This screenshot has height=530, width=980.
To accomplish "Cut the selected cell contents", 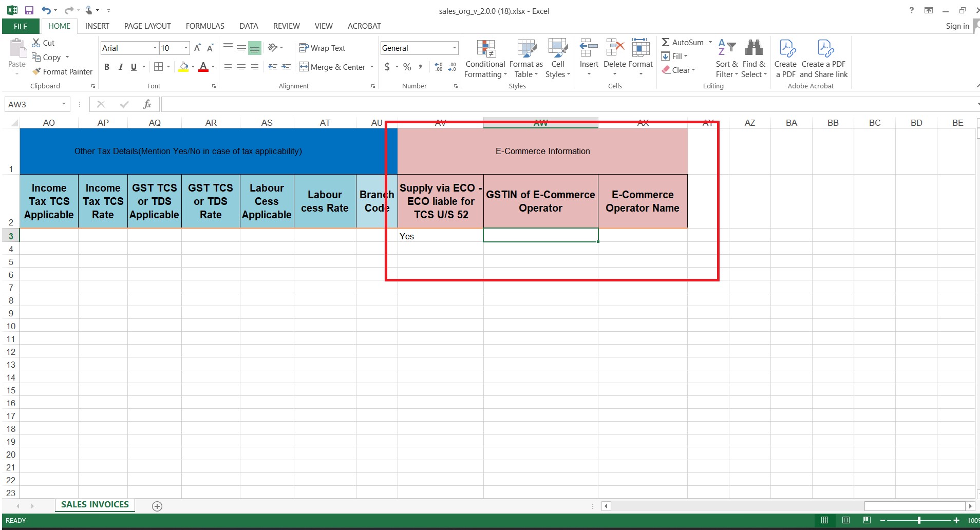I will click(43, 43).
